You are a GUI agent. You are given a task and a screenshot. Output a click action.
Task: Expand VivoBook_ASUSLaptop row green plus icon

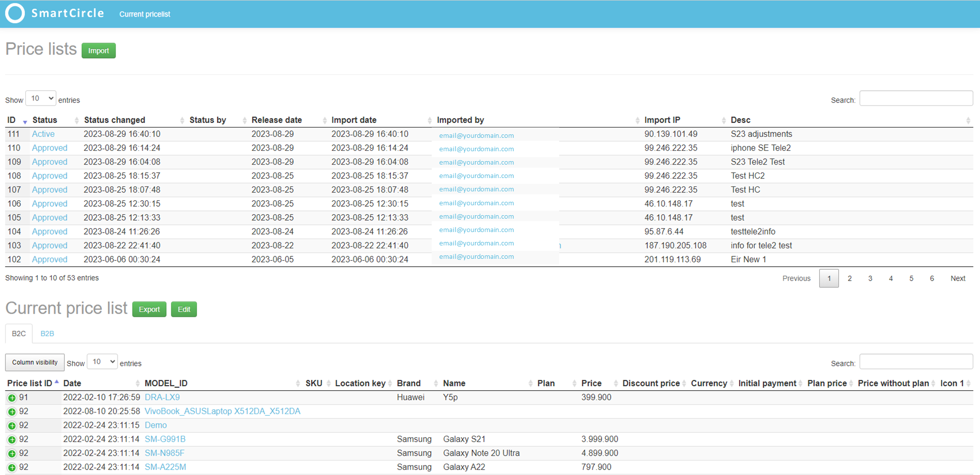pos(12,412)
